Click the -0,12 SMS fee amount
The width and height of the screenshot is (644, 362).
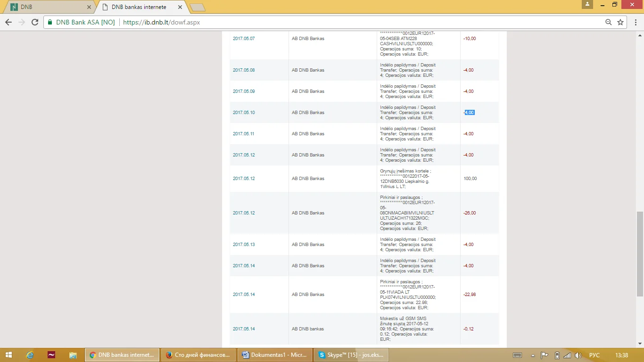[469, 329]
